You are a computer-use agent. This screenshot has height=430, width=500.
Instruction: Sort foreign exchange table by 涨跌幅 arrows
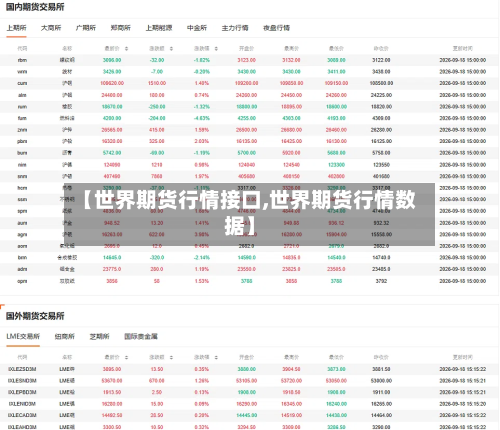216,357
